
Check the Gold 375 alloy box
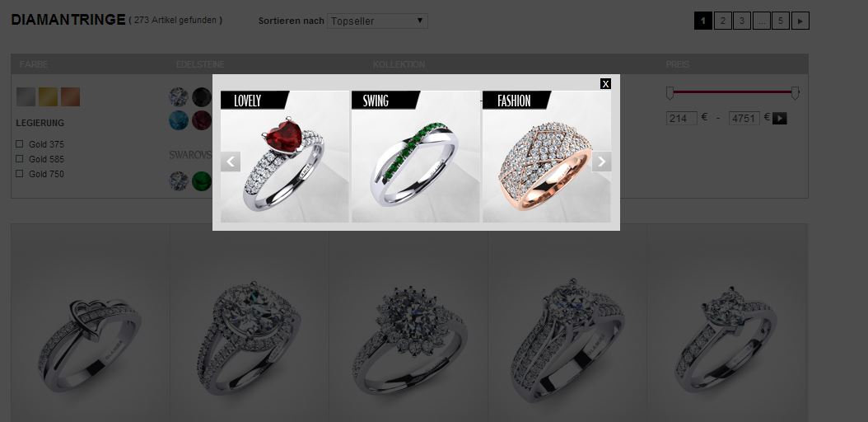pyautogui.click(x=20, y=144)
